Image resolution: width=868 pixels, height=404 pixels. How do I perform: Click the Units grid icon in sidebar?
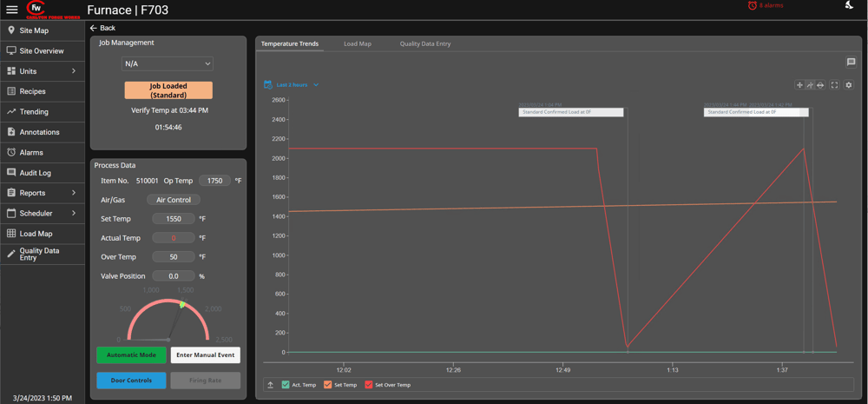(x=11, y=71)
